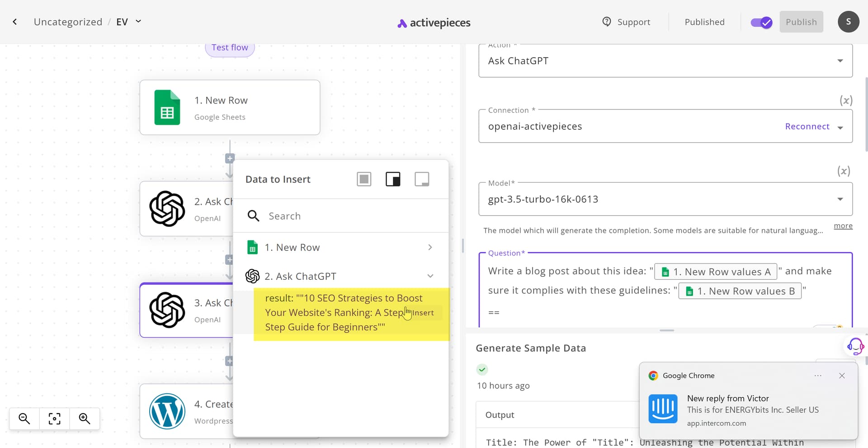Select the 1. New Row step card

coord(230,108)
